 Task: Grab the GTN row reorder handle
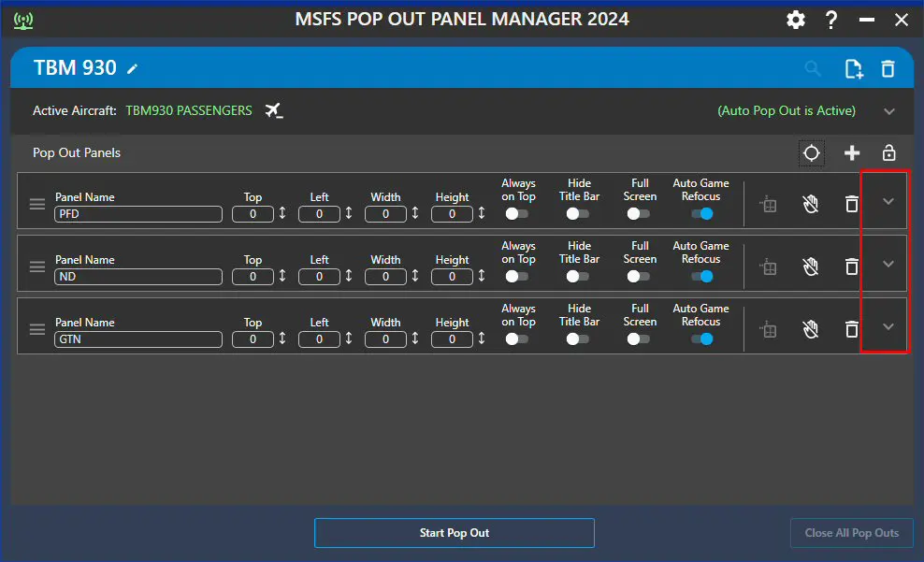[x=37, y=329]
